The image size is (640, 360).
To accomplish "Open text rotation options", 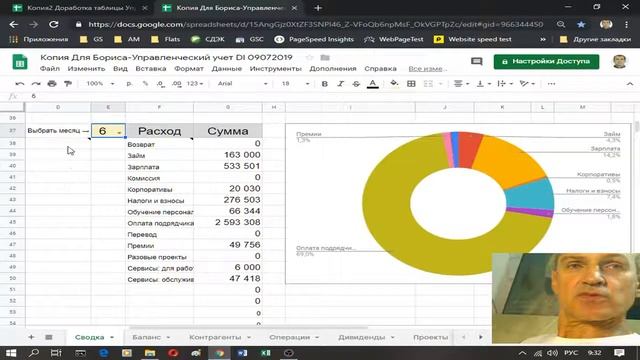I will tap(527, 84).
